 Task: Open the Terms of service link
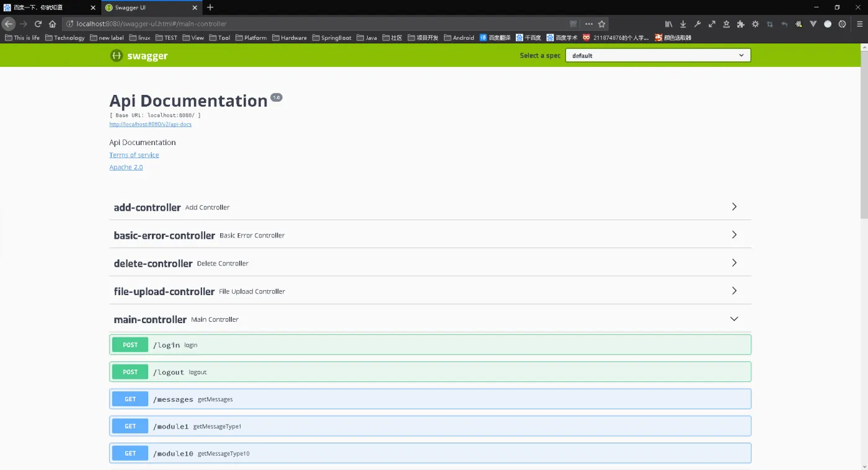point(134,155)
